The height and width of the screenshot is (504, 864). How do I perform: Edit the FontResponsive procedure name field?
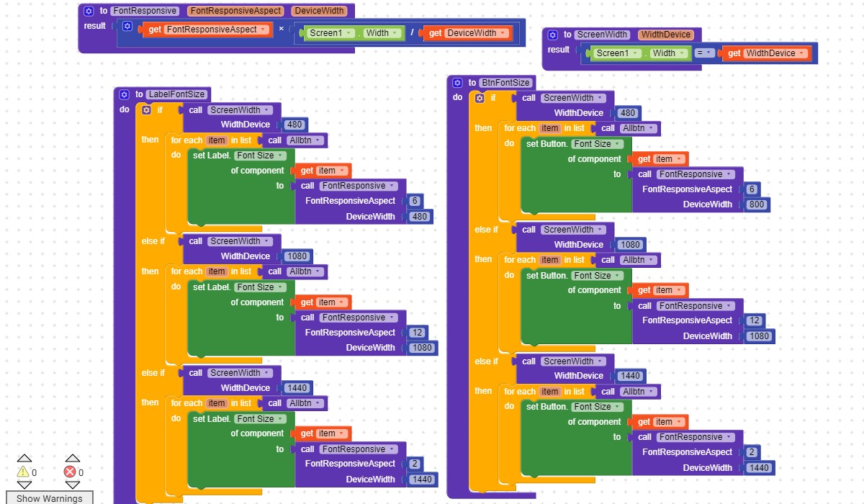tap(145, 11)
